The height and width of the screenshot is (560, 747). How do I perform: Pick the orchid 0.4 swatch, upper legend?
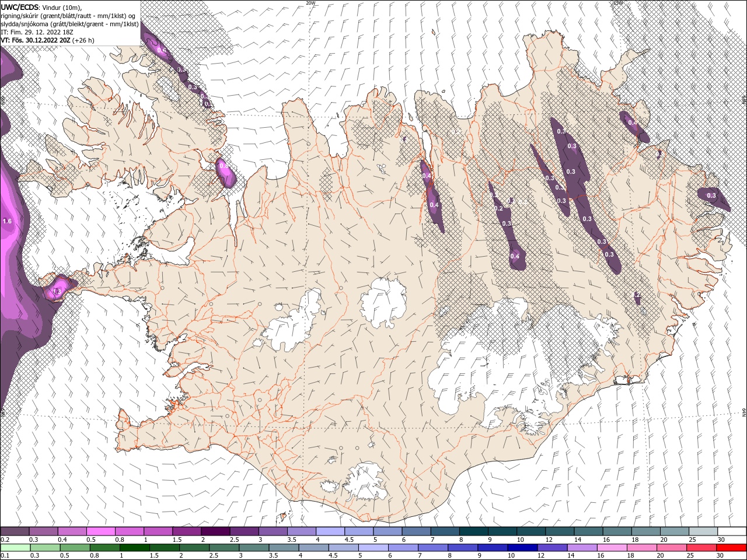[x=72, y=531]
